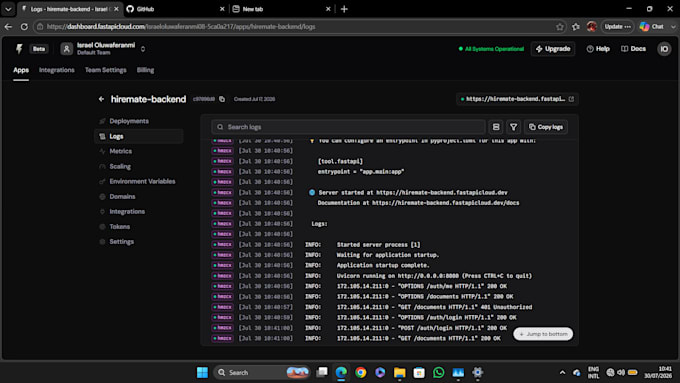Close the GitHub browser tab
The height and width of the screenshot is (383, 680).
tap(222, 9)
